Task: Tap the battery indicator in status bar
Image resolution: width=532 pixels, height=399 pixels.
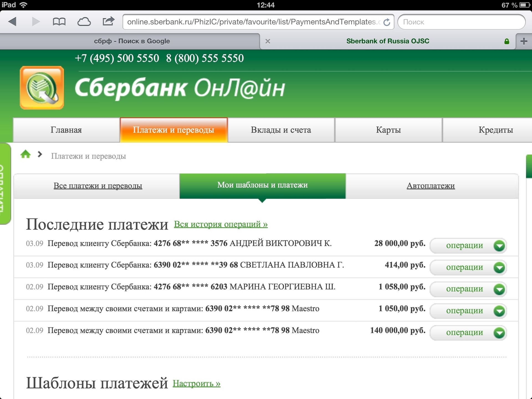Action: click(x=525, y=5)
